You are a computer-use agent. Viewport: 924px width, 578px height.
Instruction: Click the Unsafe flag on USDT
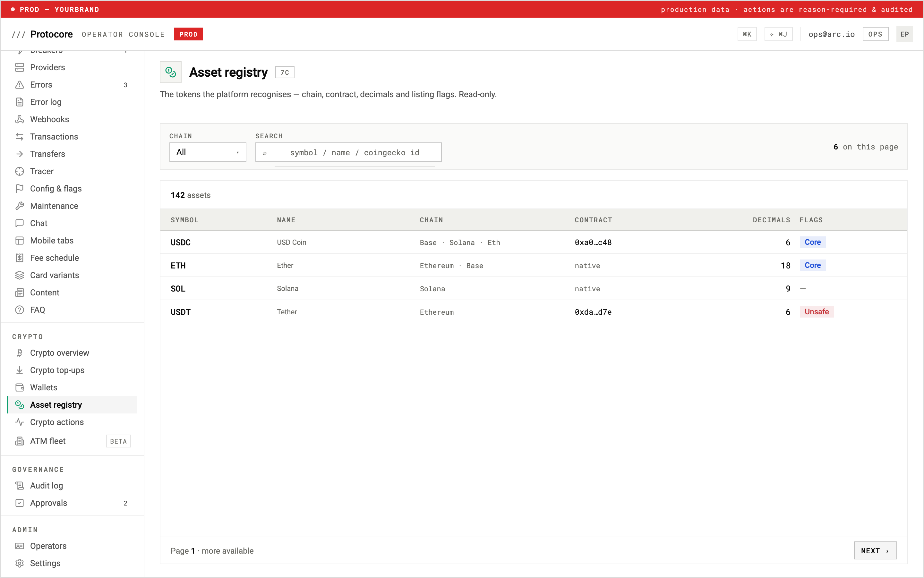(x=817, y=311)
